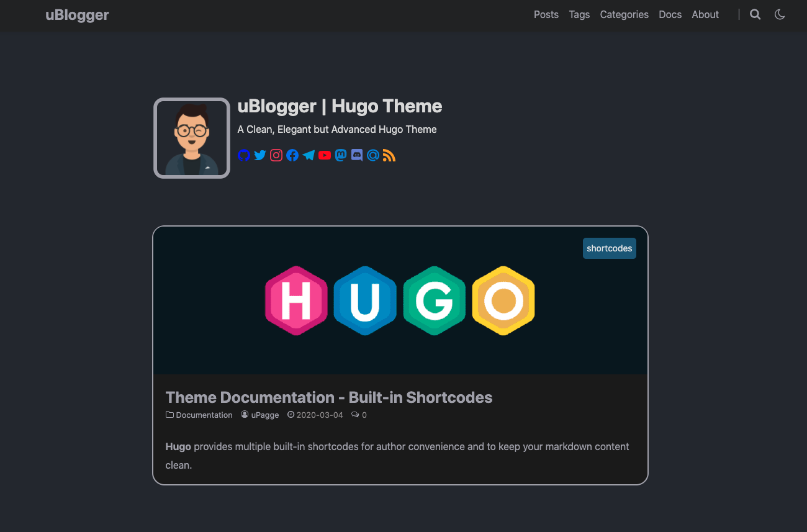Open the Telegram profile icon

(309, 155)
